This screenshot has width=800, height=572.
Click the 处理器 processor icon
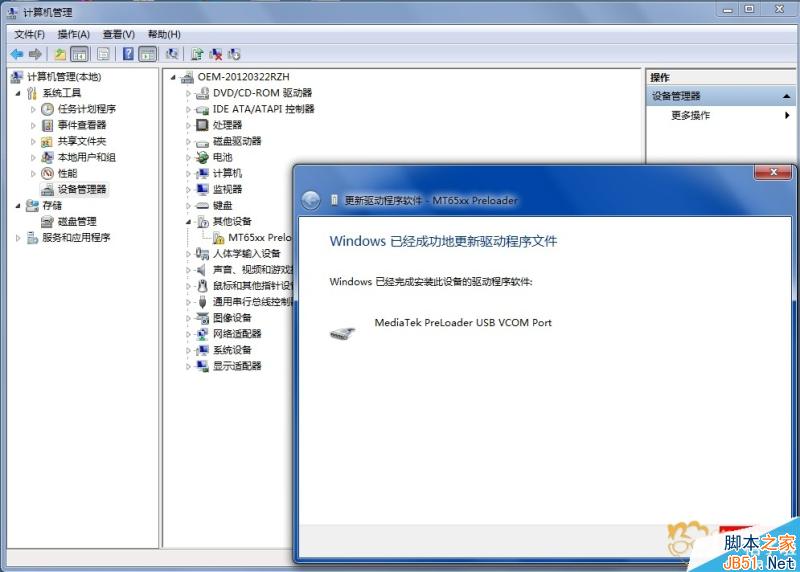point(203,125)
